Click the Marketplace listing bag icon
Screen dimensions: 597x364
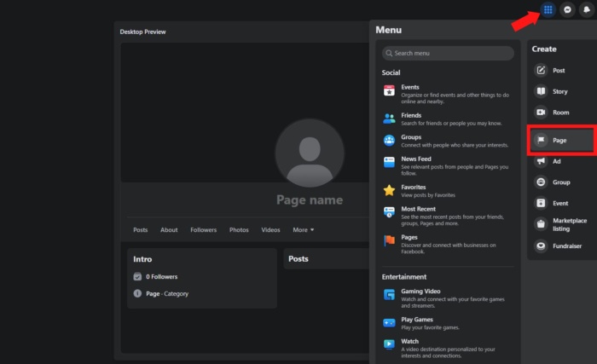click(x=541, y=224)
